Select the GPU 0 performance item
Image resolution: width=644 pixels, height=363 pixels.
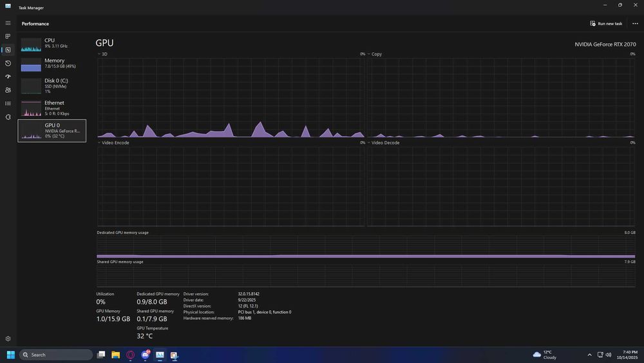[52, 131]
